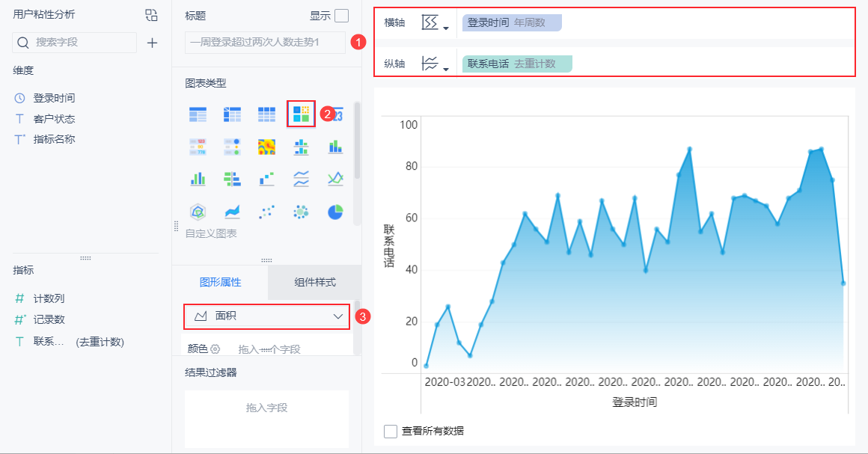
Task: Click the 搜索字段 search input
Action: pos(75,43)
